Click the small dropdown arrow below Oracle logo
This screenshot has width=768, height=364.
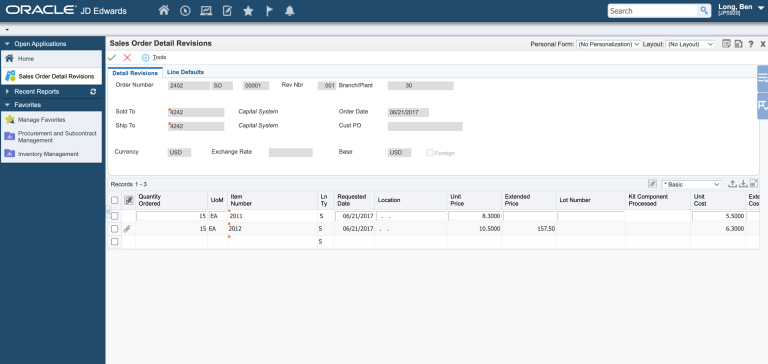(x=7, y=29)
